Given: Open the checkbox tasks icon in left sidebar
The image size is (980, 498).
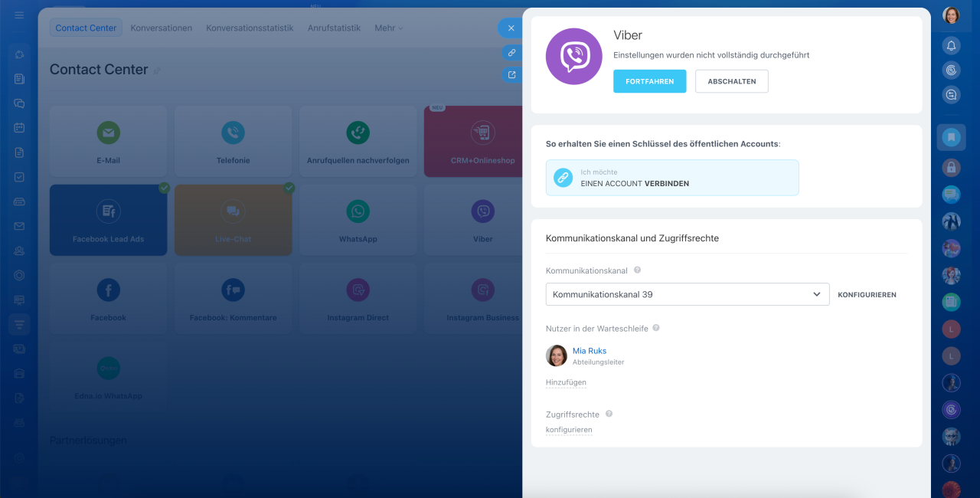Looking at the screenshot, I should point(19,177).
